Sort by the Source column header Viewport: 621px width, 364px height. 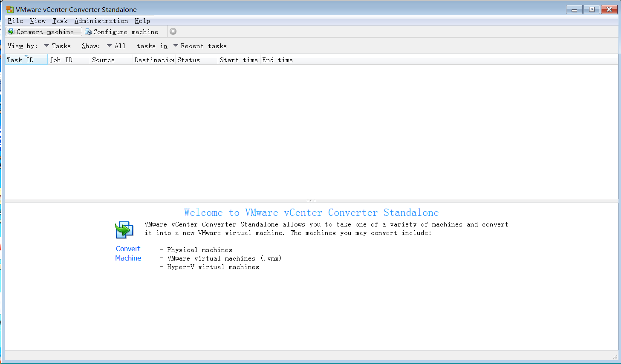point(111,60)
